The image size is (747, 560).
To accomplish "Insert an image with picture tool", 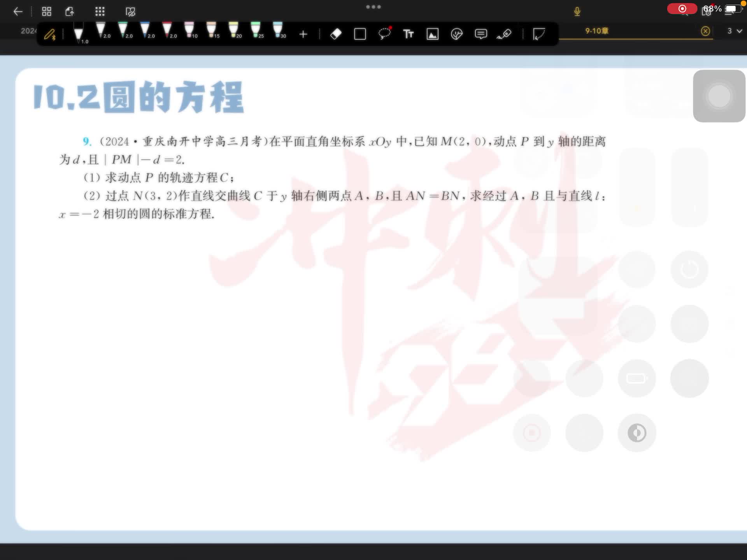I will (432, 34).
